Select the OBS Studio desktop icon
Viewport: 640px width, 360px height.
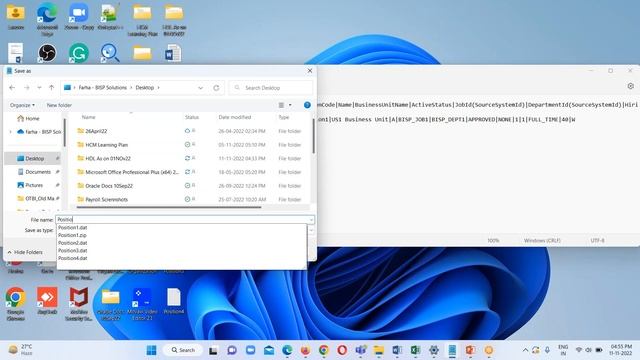(47, 53)
